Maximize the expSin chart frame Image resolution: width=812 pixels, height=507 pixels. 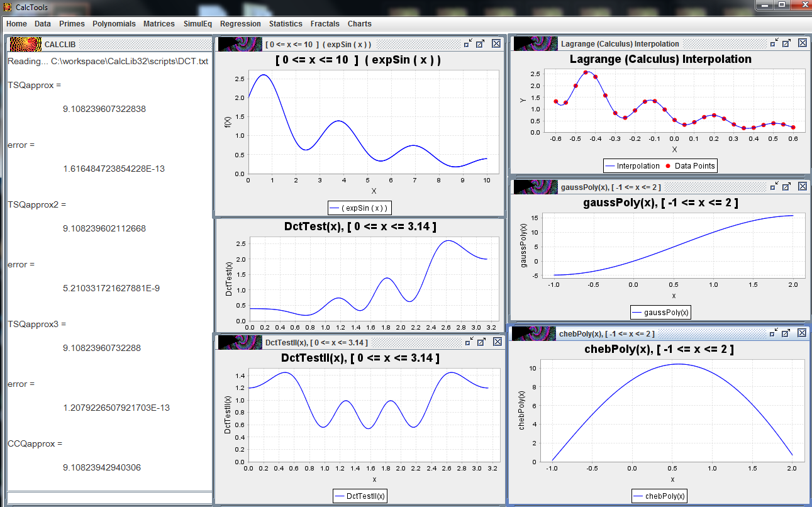(x=481, y=43)
